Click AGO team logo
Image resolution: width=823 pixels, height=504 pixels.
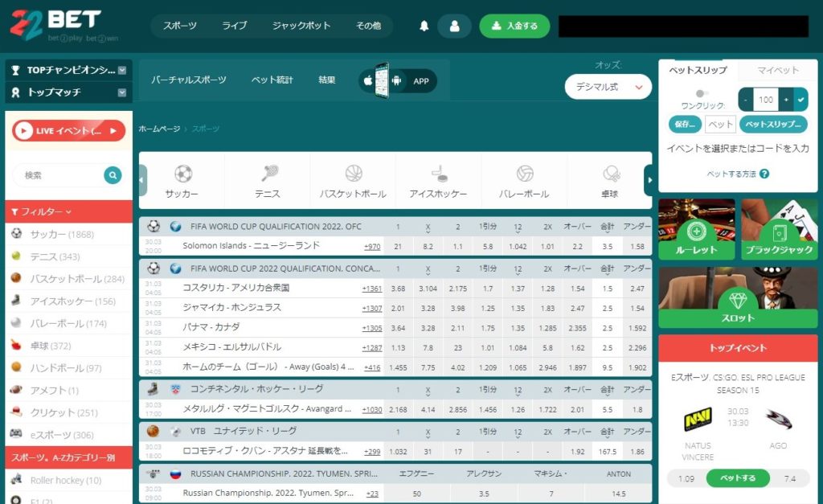778,419
